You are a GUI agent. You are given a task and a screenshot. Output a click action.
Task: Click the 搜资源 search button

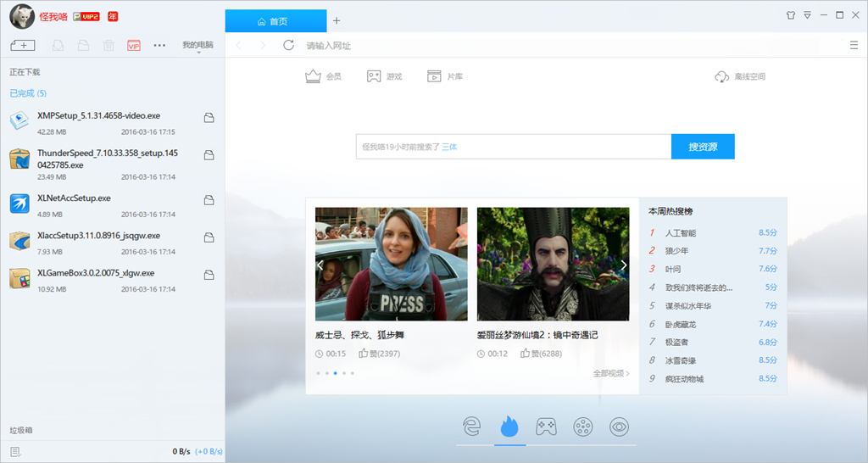pyautogui.click(x=703, y=147)
